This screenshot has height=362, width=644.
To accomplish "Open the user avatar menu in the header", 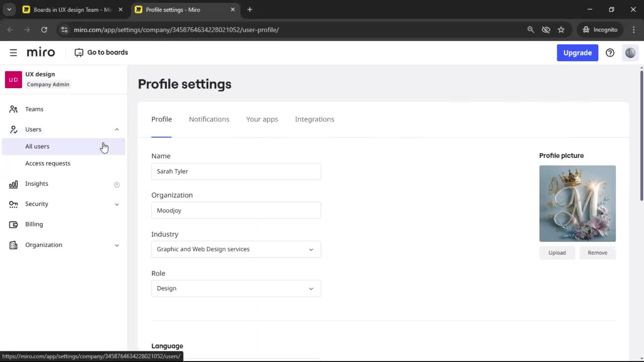I will (630, 53).
